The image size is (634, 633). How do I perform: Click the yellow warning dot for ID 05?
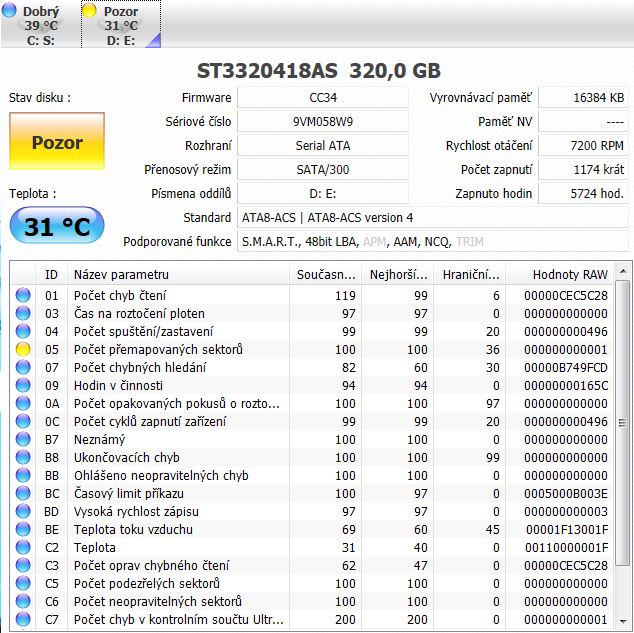(23, 349)
